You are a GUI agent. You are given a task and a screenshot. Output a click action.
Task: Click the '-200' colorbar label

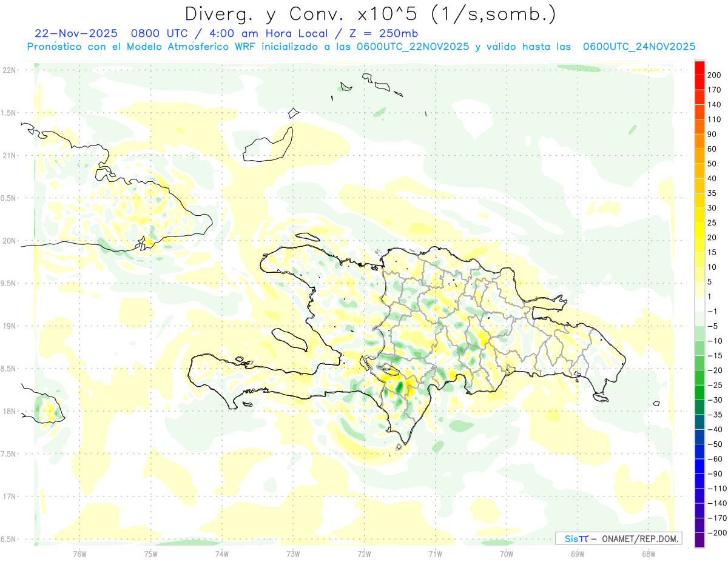[717, 532]
